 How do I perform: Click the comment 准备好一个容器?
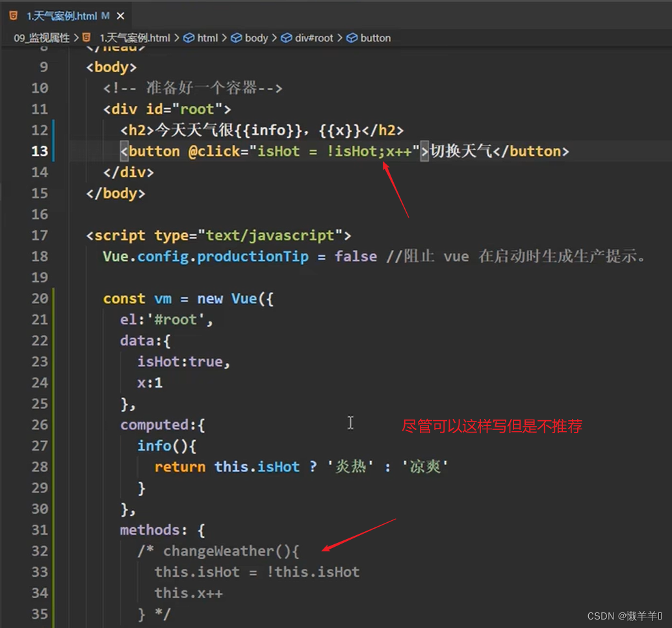201,88
